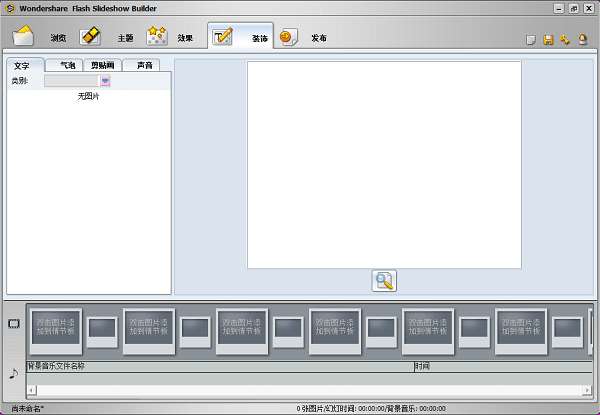Image resolution: width=600 pixels, height=415 pixels.
Task: Expand the 类别 category dropdown arrow
Action: point(105,81)
